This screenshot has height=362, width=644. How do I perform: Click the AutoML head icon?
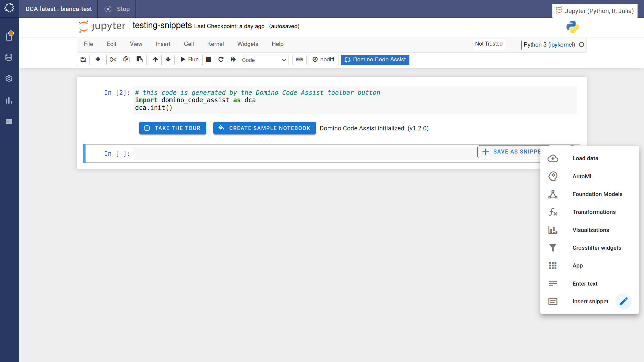point(553,176)
